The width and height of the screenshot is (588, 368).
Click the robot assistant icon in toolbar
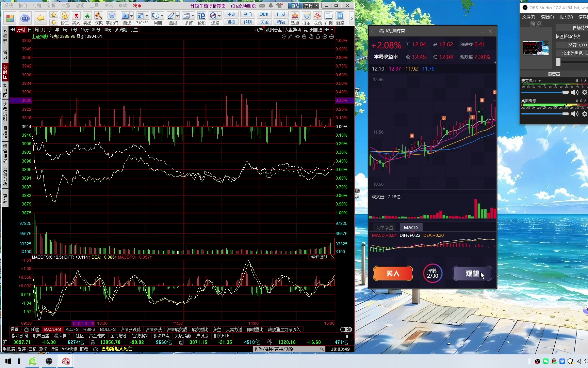click(x=25, y=18)
